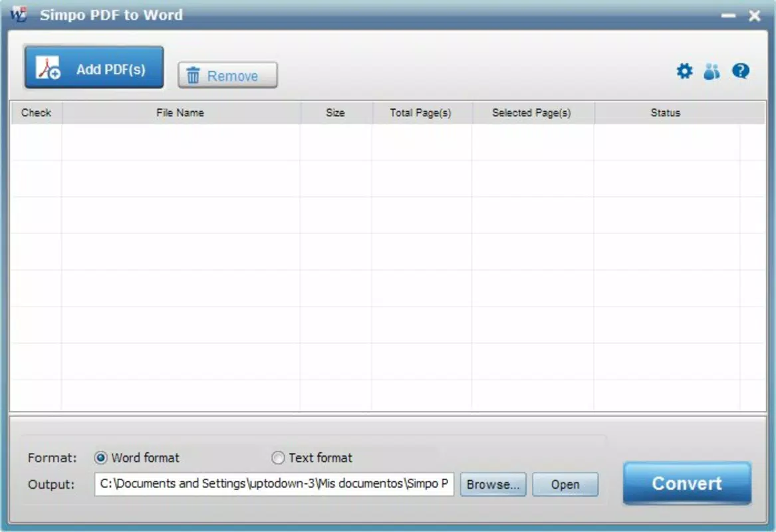Click the Size column header

coord(336,113)
